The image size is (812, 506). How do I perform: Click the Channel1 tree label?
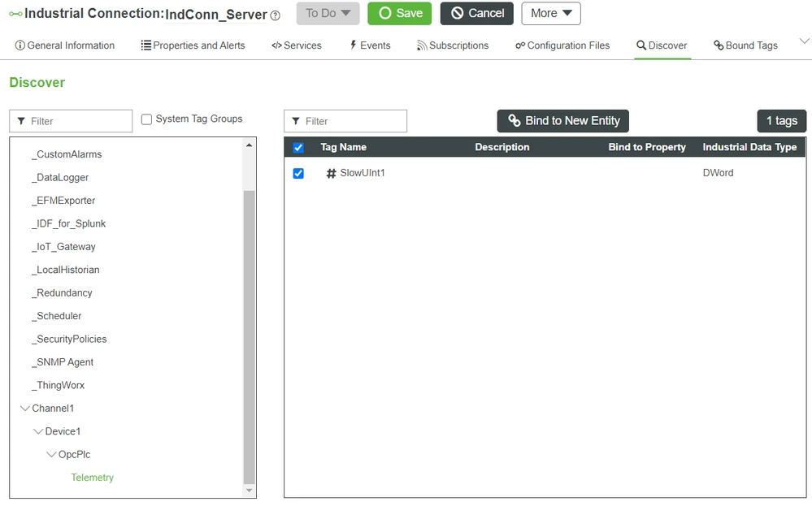point(53,409)
